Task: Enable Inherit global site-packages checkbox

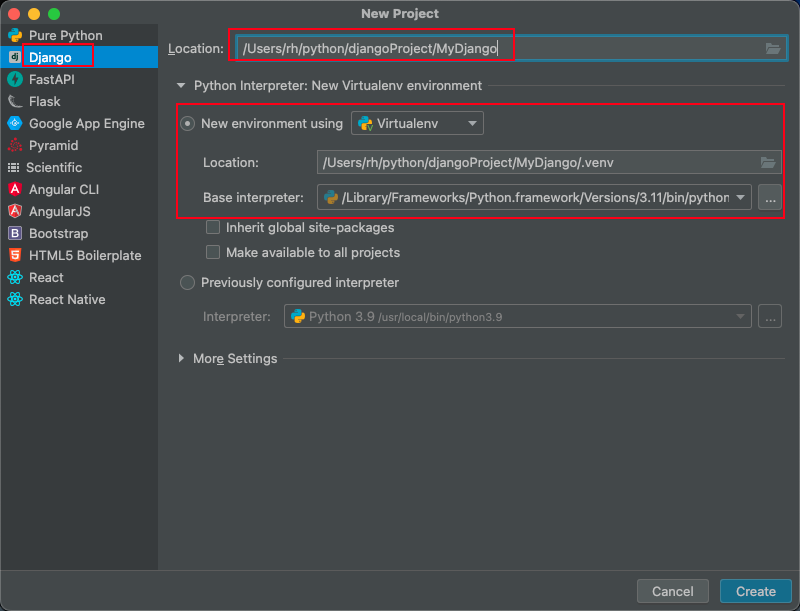Action: [213, 227]
